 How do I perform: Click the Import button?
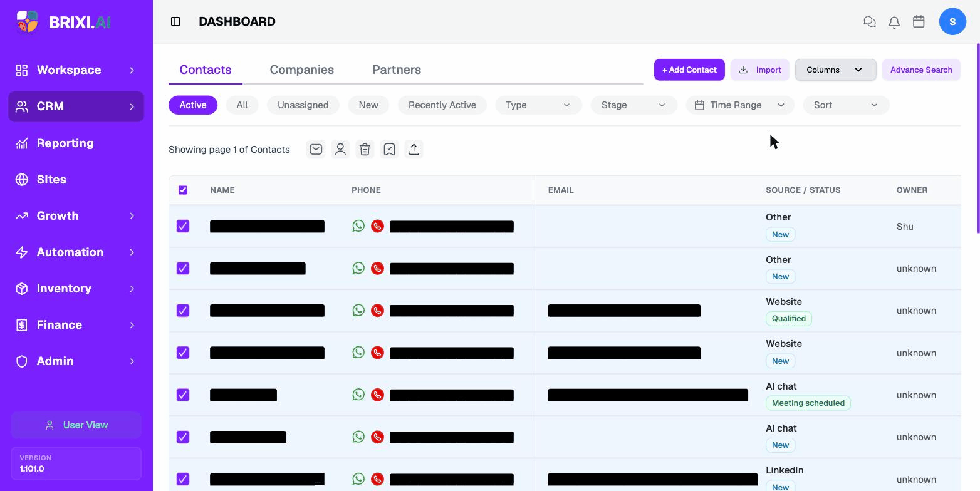click(759, 70)
